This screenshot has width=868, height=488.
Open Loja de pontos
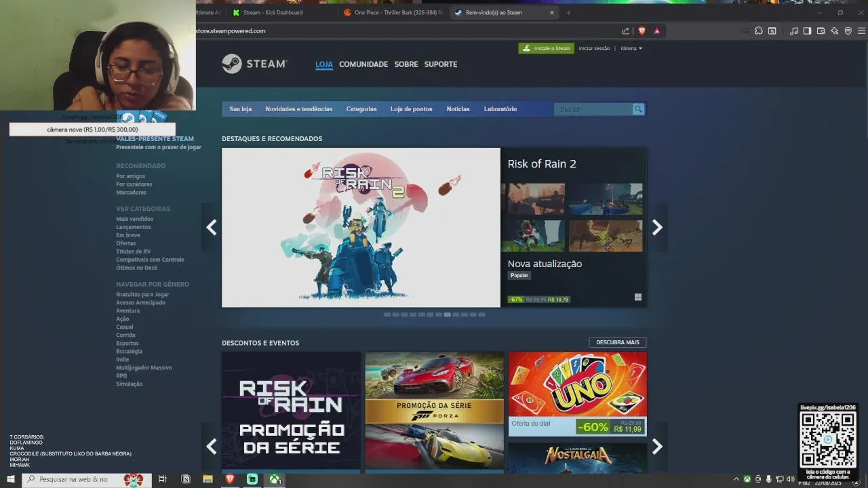[411, 109]
